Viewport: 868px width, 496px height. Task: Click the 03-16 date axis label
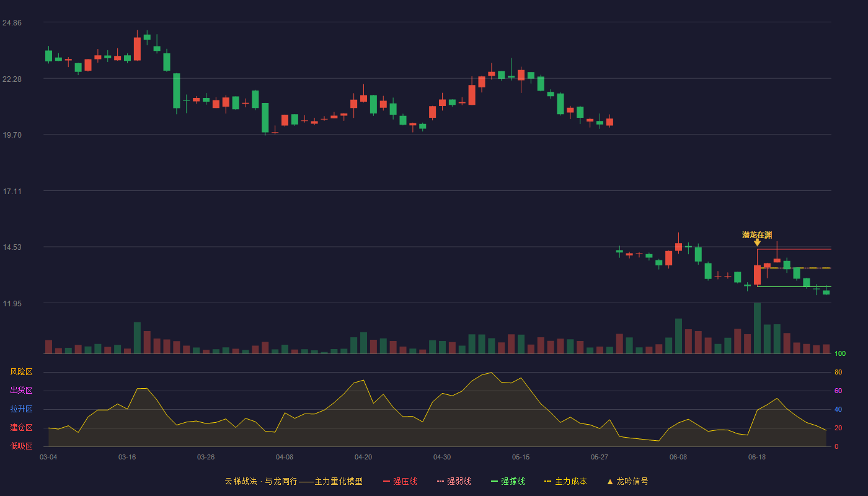[x=127, y=457]
